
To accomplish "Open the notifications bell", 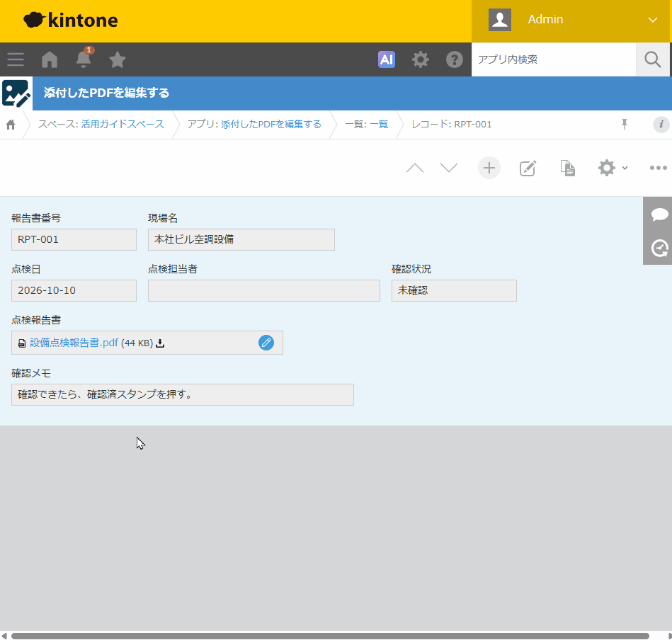I will tap(84, 59).
